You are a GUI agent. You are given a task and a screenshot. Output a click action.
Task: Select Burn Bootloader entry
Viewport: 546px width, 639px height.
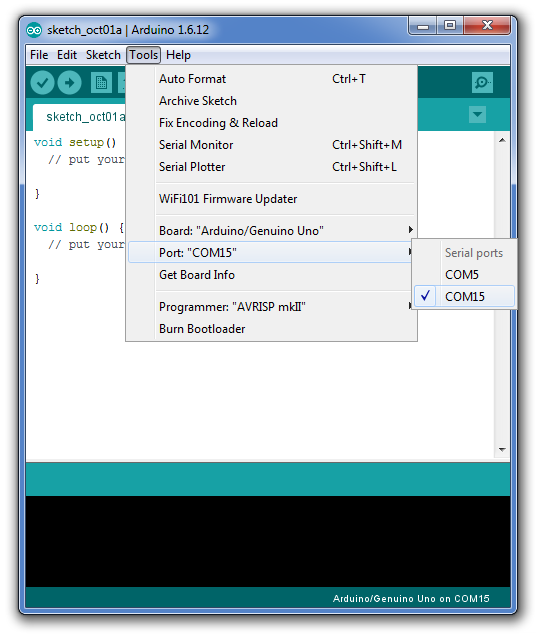point(271,328)
